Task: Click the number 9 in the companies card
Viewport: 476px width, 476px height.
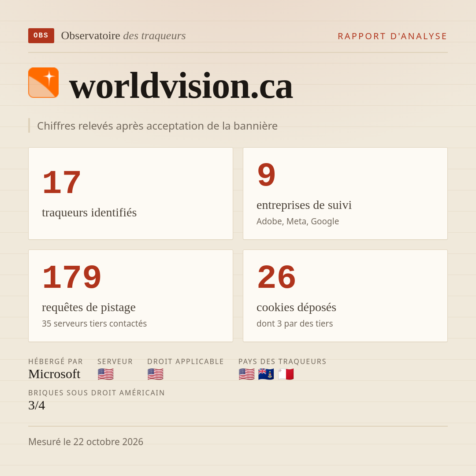Action: tap(266, 175)
